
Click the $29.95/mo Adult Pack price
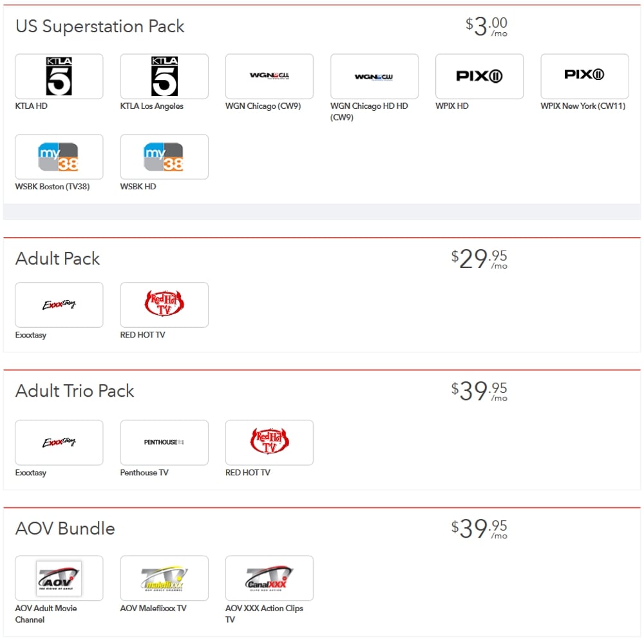(479, 259)
